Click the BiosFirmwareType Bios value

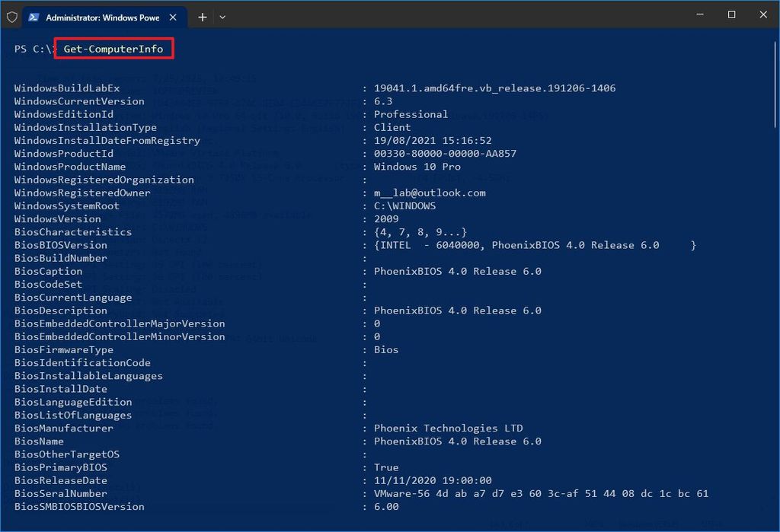click(385, 349)
